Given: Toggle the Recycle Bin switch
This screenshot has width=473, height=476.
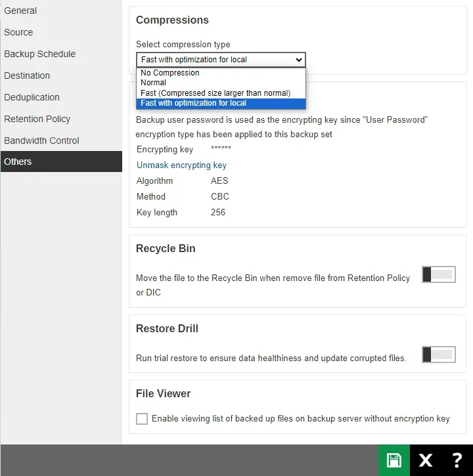Looking at the screenshot, I should tap(438, 275).
